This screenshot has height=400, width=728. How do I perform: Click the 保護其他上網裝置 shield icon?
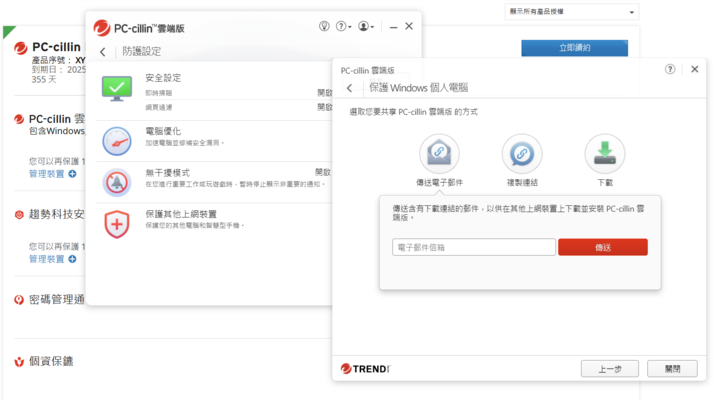pos(117,224)
